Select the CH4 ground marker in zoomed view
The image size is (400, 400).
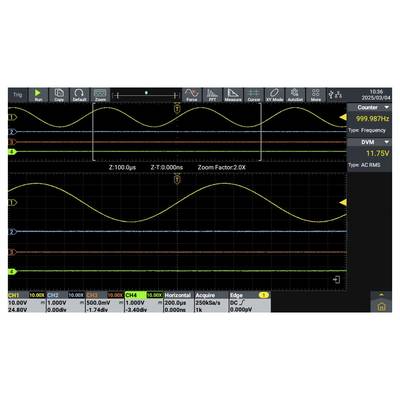13,272
